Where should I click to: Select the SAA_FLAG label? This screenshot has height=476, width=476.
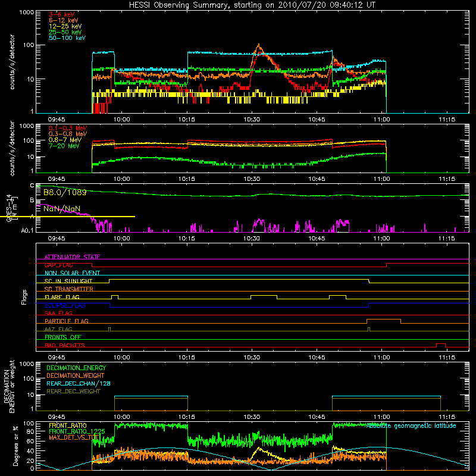(x=58, y=313)
